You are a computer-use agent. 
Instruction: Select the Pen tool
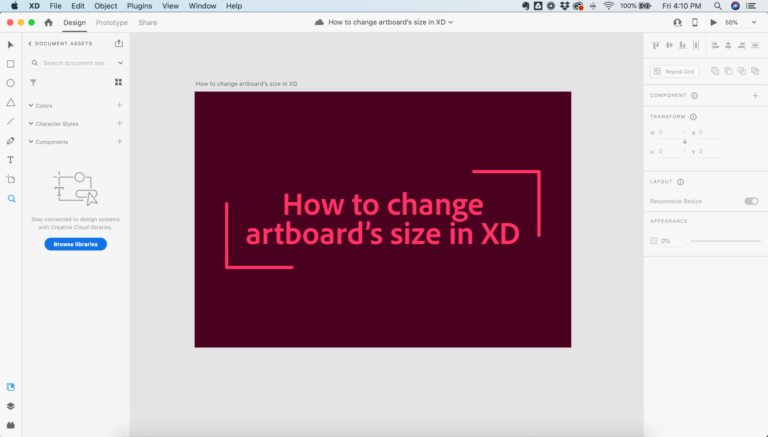point(10,141)
